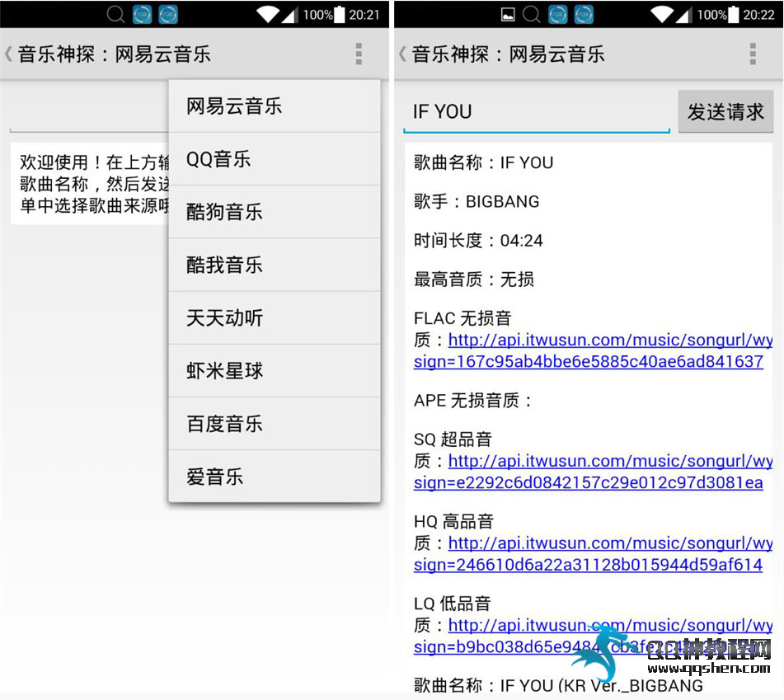Tap the left screen title 音乐神探：网易云音乐
784x700 pixels.
pos(115,54)
